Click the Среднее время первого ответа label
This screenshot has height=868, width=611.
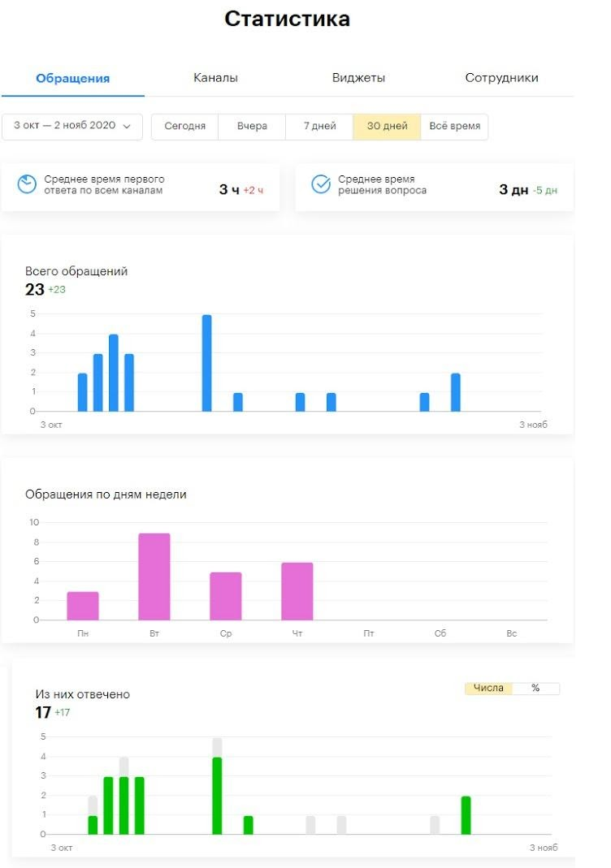pyautogui.click(x=104, y=185)
